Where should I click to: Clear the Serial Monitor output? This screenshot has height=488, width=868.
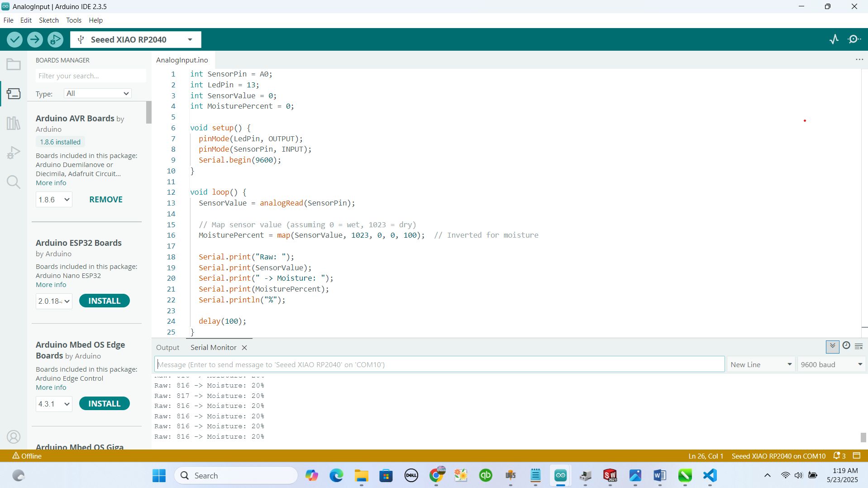(x=859, y=346)
